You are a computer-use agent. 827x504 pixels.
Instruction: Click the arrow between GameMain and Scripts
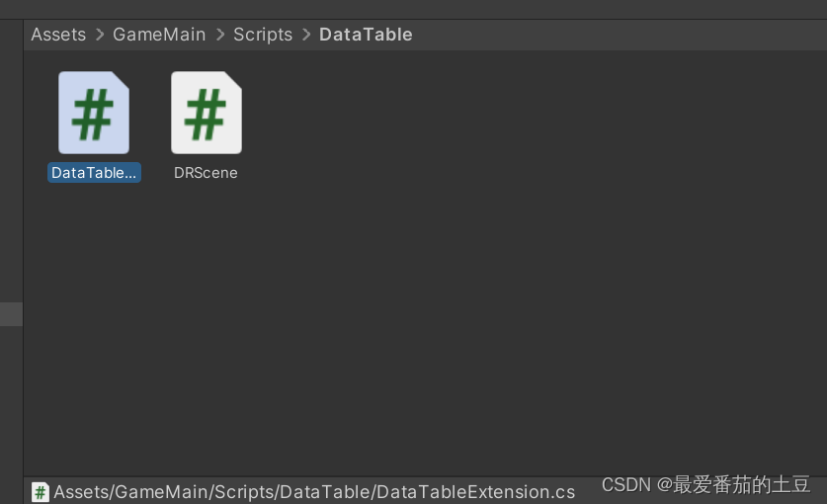tap(220, 35)
